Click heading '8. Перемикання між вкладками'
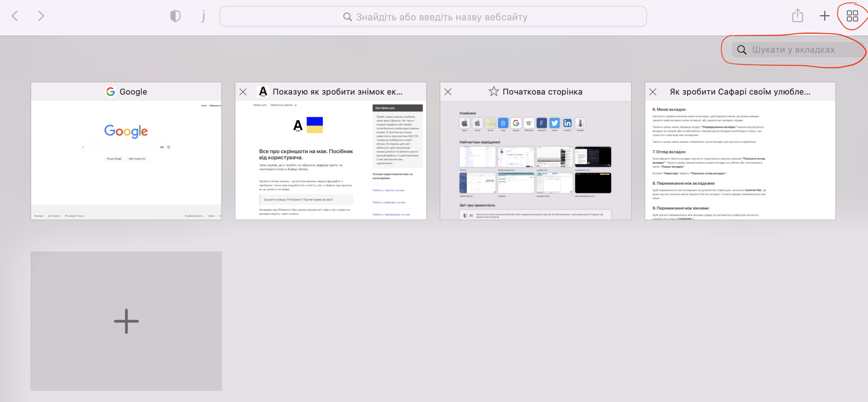Image resolution: width=868 pixels, height=402 pixels. (x=683, y=183)
